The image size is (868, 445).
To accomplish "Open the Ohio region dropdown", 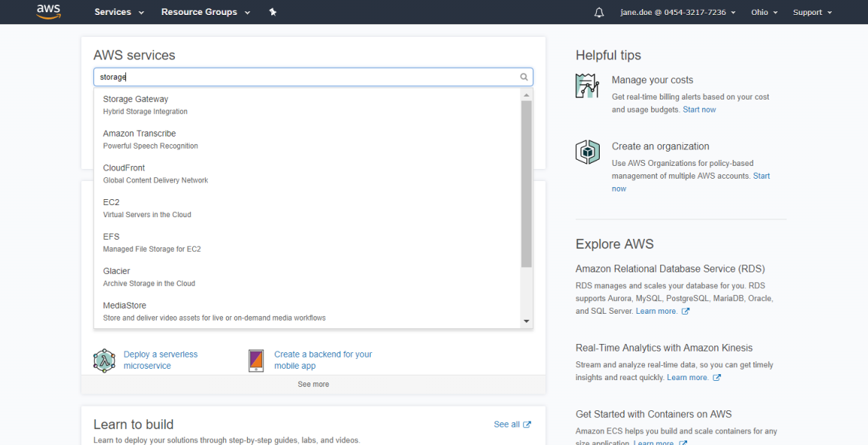I will pyautogui.click(x=765, y=12).
